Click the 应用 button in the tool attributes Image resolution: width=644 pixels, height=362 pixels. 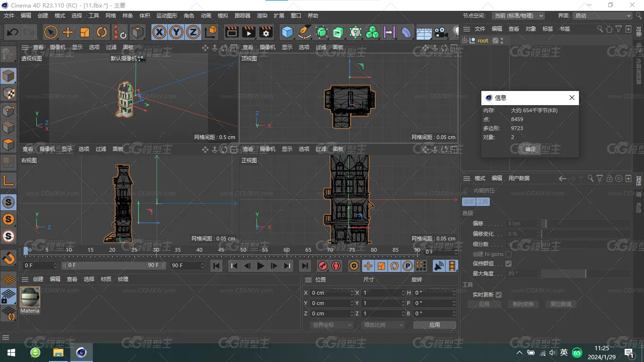[x=484, y=304]
